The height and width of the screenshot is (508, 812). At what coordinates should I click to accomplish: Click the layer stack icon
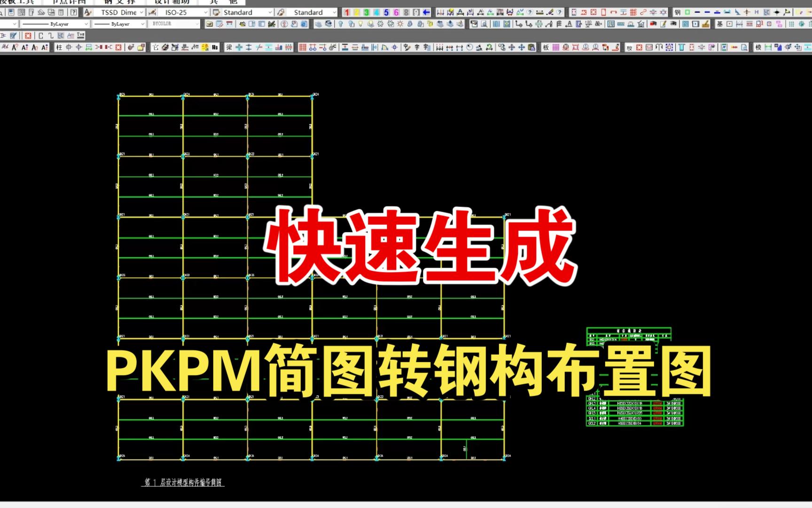click(x=318, y=24)
